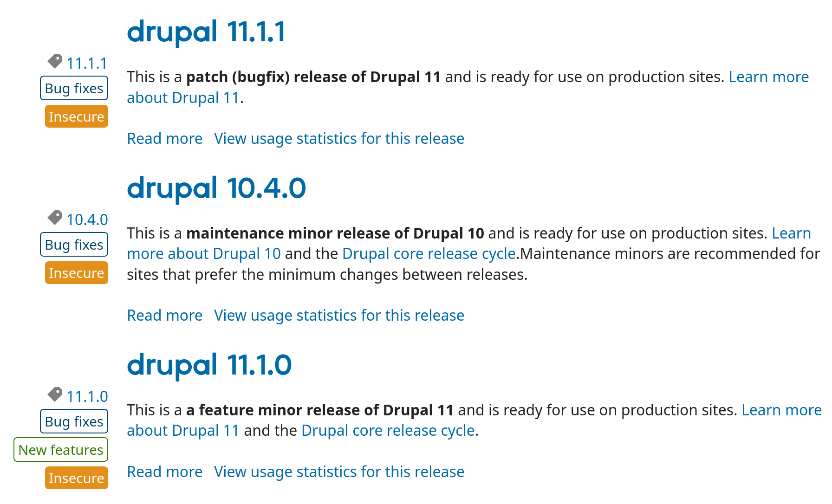
Task: Click Read more under drupal 11.1.0
Action: pos(164,472)
